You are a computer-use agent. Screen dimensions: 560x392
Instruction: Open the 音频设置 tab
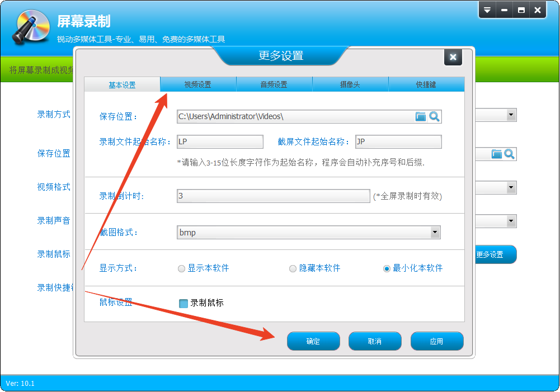coord(274,84)
